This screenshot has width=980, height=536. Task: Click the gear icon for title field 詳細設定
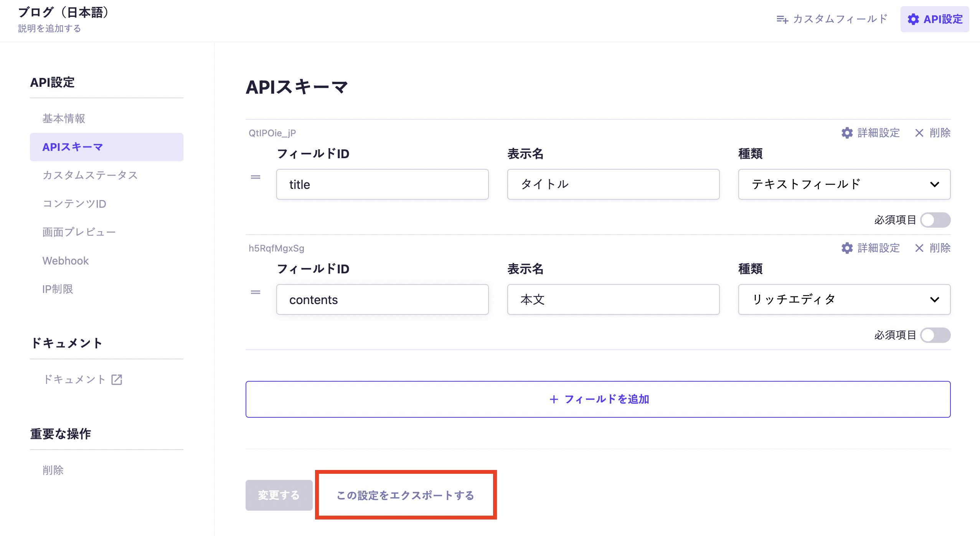847,133
